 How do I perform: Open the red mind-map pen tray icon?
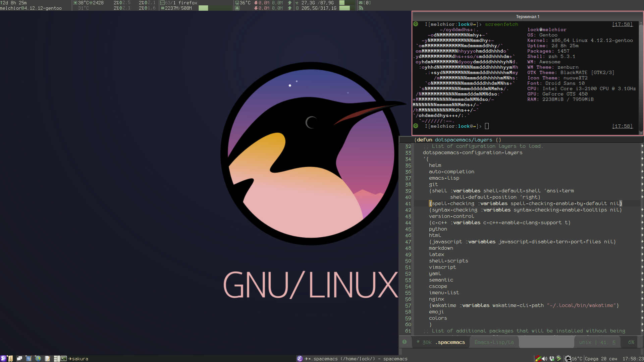(538, 359)
